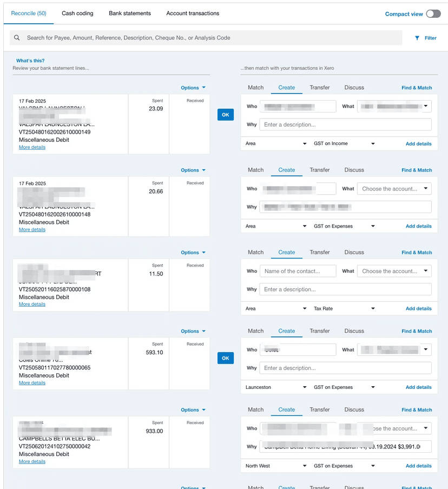Click the What's this? help link
448x489 pixels.
(x=30, y=61)
